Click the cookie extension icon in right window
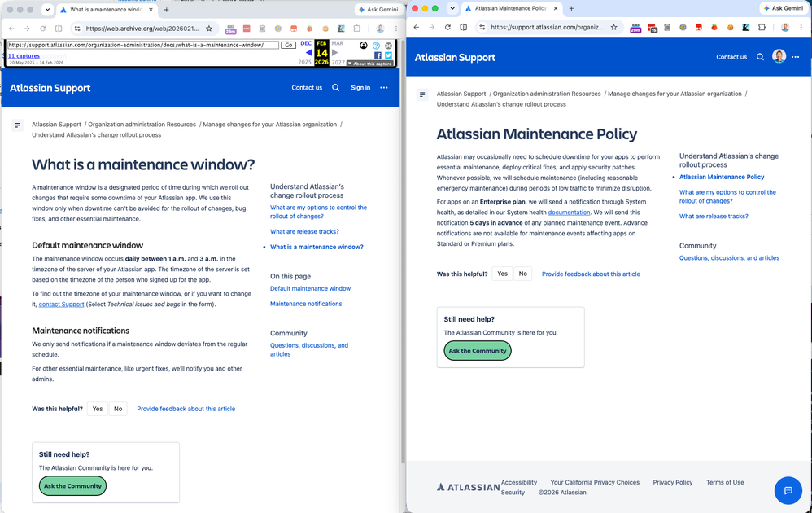The height and width of the screenshot is (513, 812). tap(730, 28)
